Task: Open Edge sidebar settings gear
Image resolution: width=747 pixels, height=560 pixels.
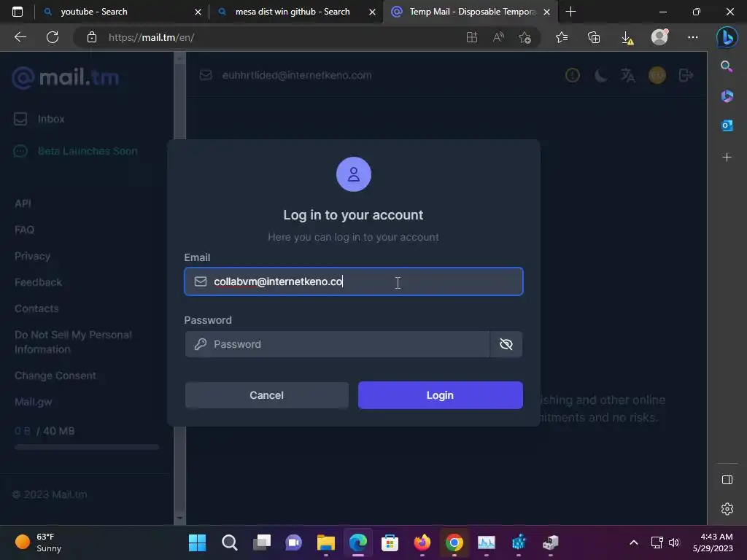Action: tap(727, 509)
